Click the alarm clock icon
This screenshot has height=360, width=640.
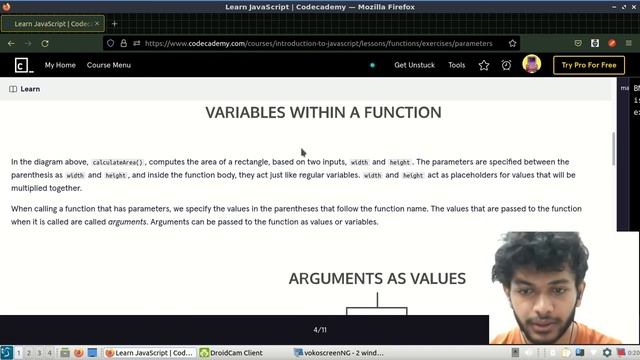[506, 65]
